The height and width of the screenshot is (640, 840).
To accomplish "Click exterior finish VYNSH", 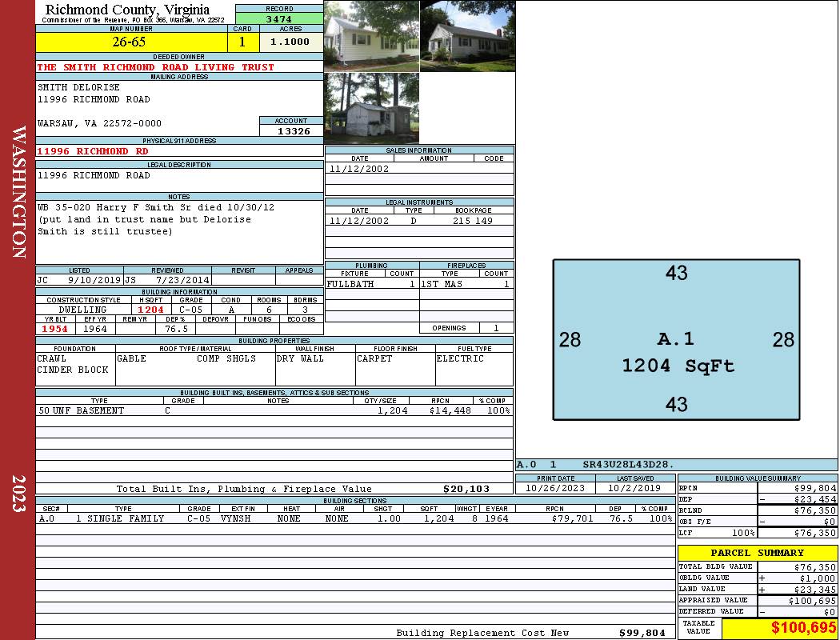I will pos(236,518).
